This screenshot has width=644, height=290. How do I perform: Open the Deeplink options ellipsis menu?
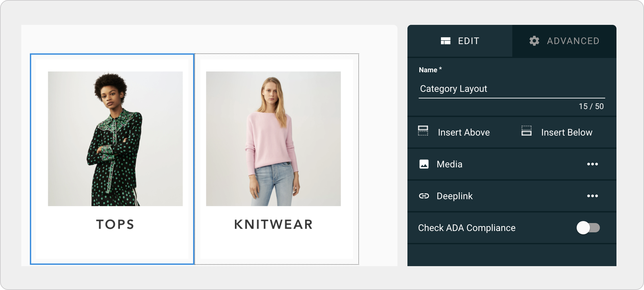(593, 196)
